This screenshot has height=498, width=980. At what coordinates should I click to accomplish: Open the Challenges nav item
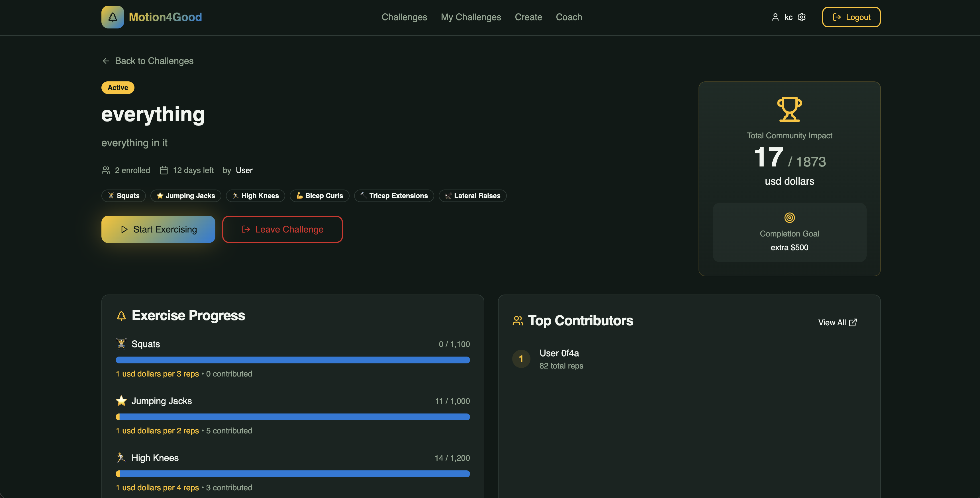(x=404, y=17)
